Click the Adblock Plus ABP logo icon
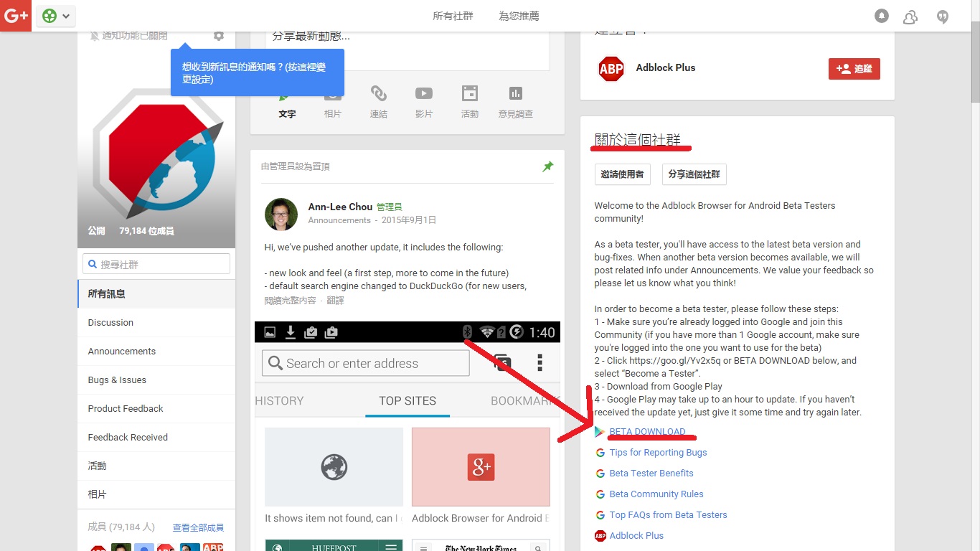 click(611, 68)
